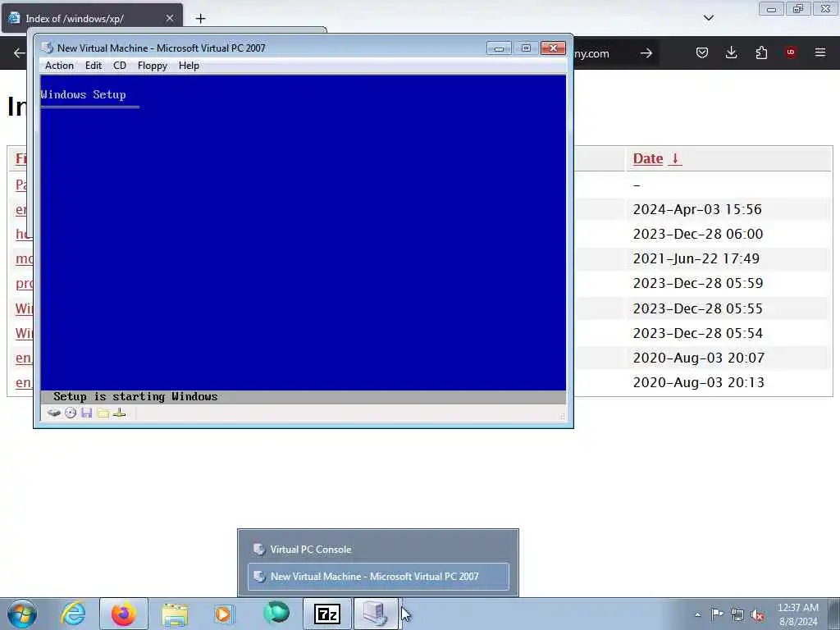This screenshot has width=840, height=630.
Task: Click the green round app icon on taskbar
Action: (x=276, y=613)
